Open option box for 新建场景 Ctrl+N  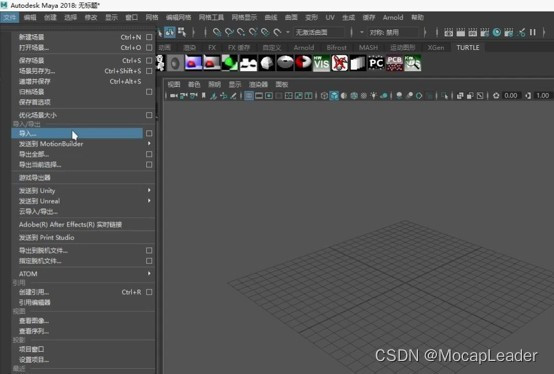149,37
